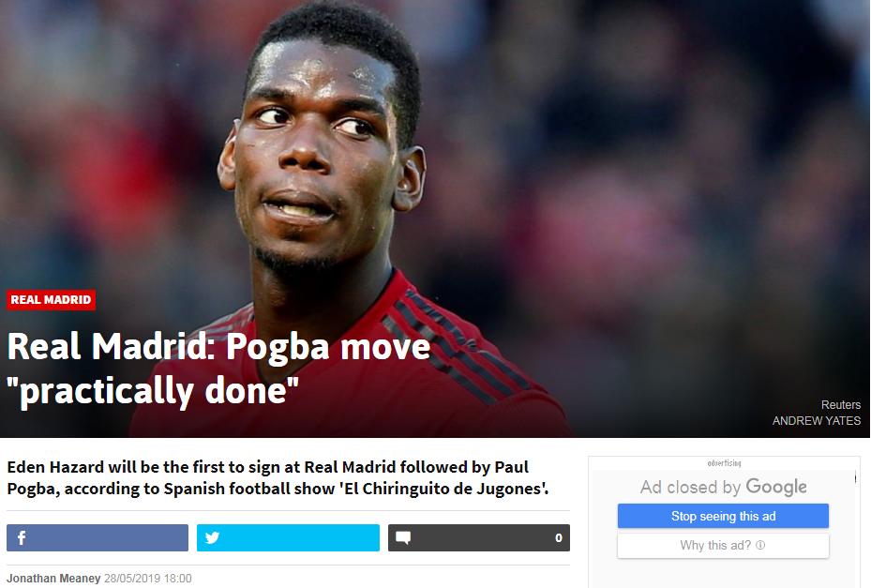871x588 pixels.
Task: Click the info icon beside 'Why this ad?'
Action: 760,545
